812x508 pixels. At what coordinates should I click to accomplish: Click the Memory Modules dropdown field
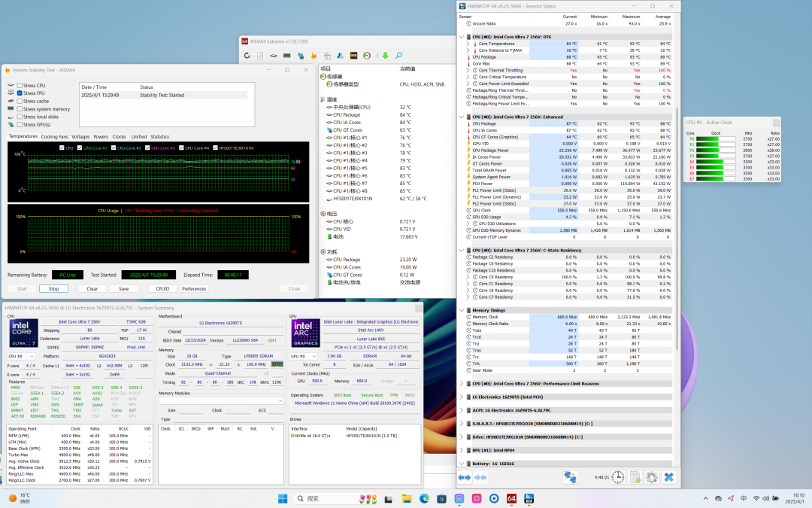click(x=221, y=400)
